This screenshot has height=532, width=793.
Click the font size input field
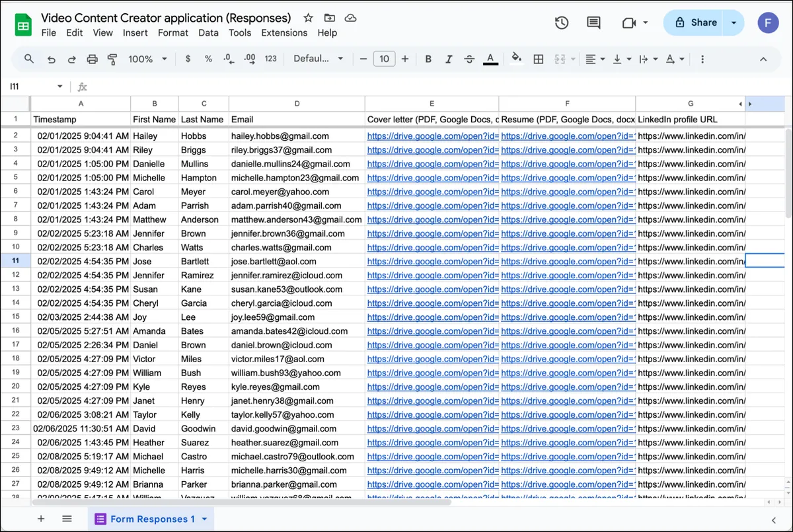coord(385,59)
